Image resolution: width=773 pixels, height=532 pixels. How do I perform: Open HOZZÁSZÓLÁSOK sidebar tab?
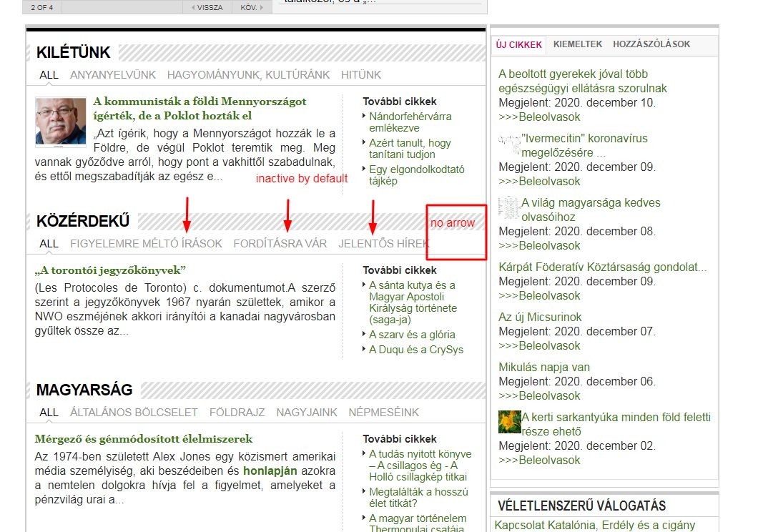[x=651, y=44]
